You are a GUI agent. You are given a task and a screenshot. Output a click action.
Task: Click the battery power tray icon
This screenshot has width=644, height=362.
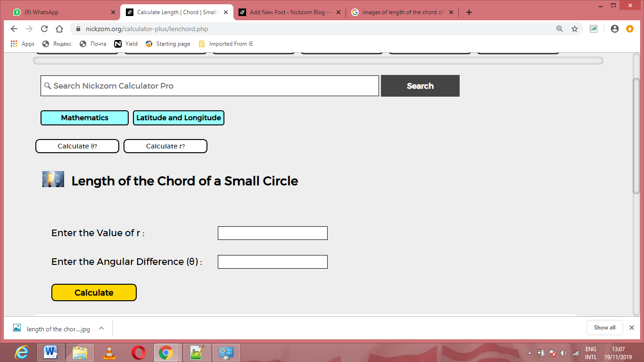542,353
